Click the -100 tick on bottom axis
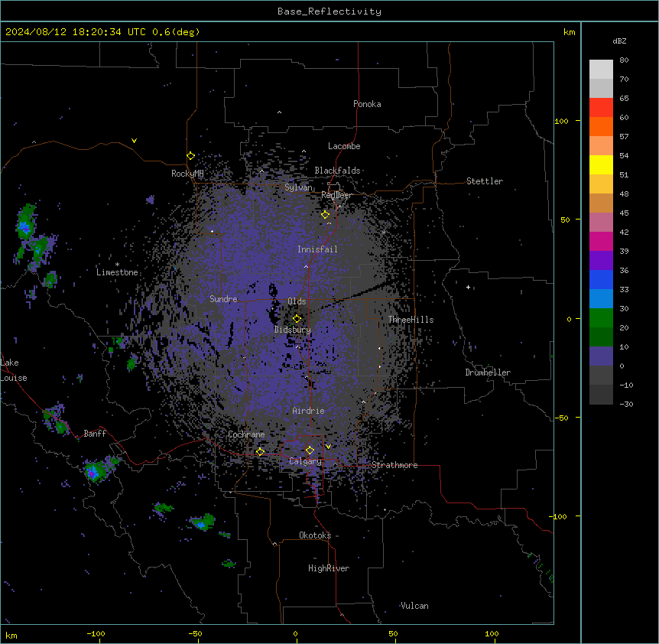This screenshot has width=659, height=644. 96,633
